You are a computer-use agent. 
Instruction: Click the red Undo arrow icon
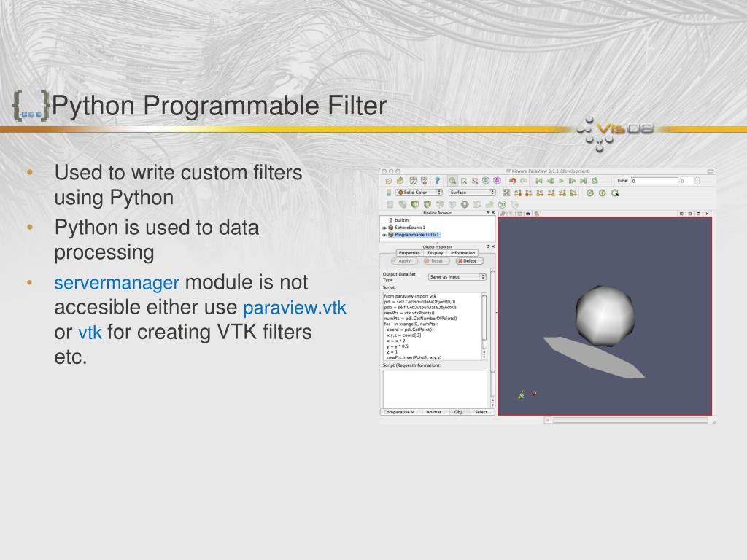coord(512,181)
